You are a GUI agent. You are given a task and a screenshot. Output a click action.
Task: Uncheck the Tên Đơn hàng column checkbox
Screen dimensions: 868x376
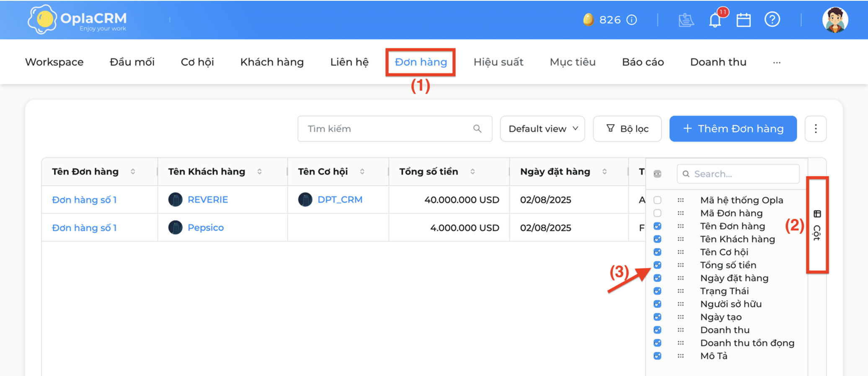coord(657,226)
